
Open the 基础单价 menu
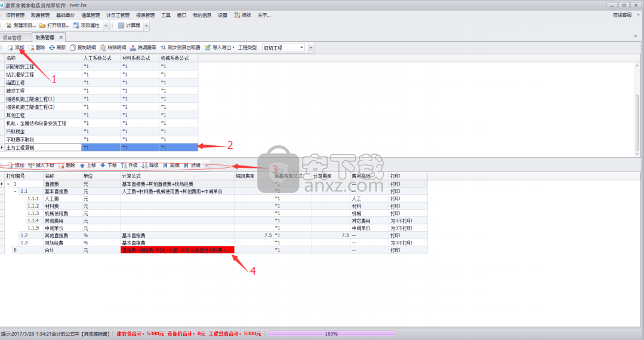click(65, 15)
